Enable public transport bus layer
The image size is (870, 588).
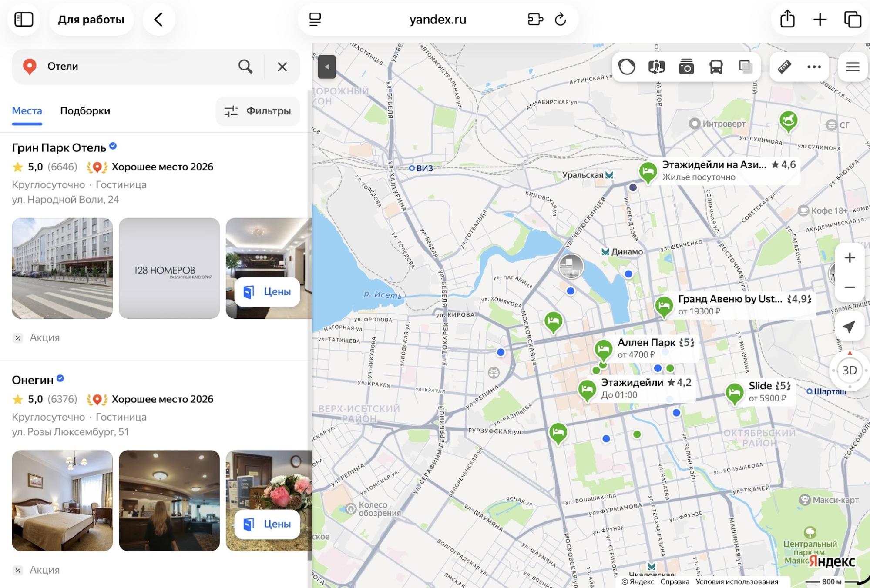716,67
